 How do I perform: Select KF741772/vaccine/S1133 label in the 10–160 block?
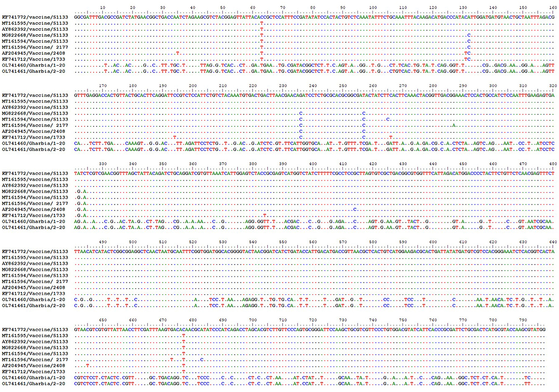[35, 17]
